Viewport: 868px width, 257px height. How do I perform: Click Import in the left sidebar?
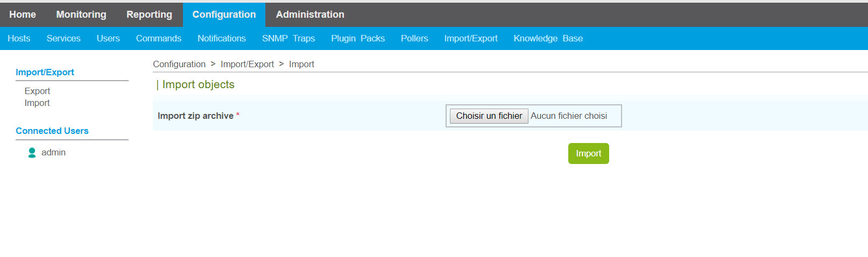point(37,103)
